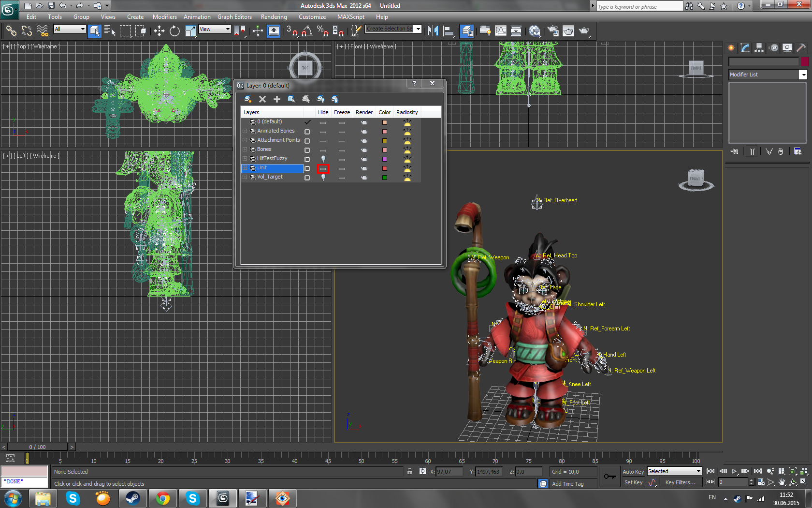Click the teapot Render Production icon
This screenshot has width=812, height=508.
(584, 31)
